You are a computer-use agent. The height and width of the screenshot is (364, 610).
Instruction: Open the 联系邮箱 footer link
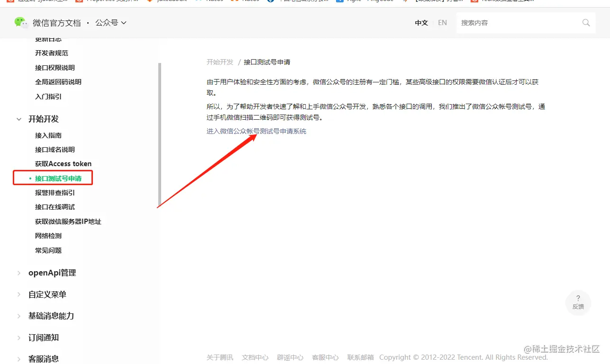click(360, 357)
